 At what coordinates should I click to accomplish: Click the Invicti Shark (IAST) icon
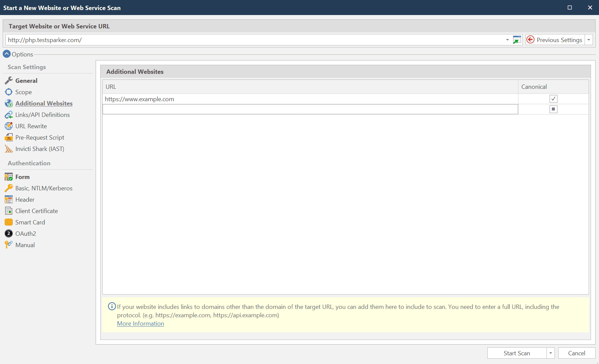click(9, 149)
